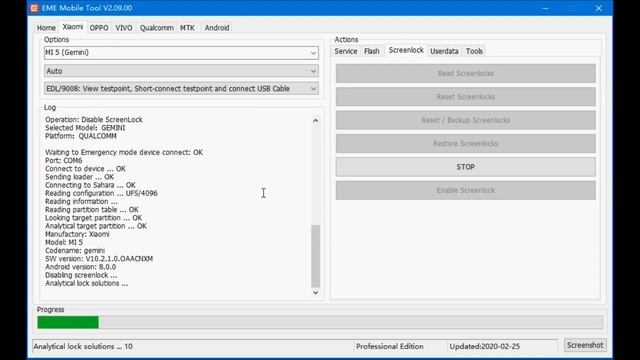Click the 'Connecting to Sahara ... OK' line

pyautogui.click(x=90, y=185)
